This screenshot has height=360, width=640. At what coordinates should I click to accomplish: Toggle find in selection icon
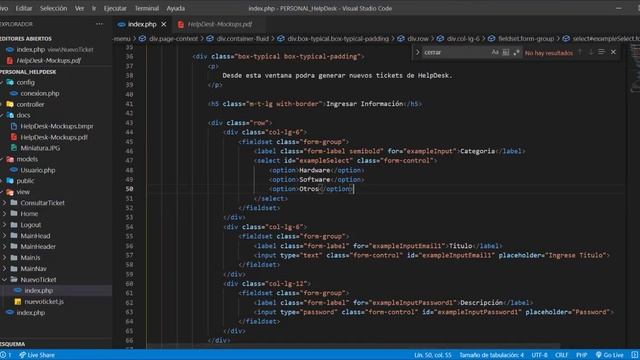point(602,52)
